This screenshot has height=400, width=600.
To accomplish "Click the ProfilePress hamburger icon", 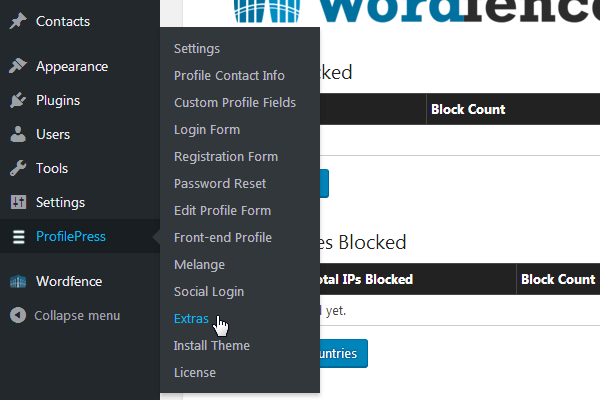I will [x=18, y=237].
